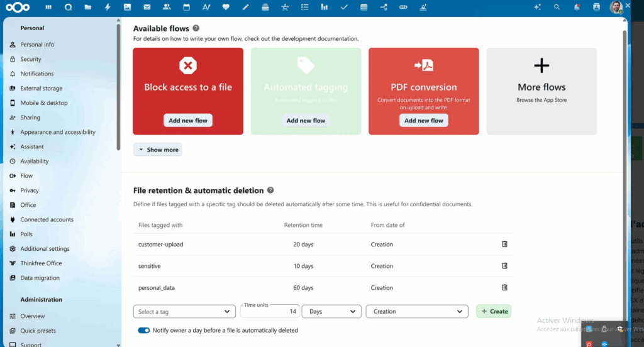Open the Files app folder icon

coord(88,7)
